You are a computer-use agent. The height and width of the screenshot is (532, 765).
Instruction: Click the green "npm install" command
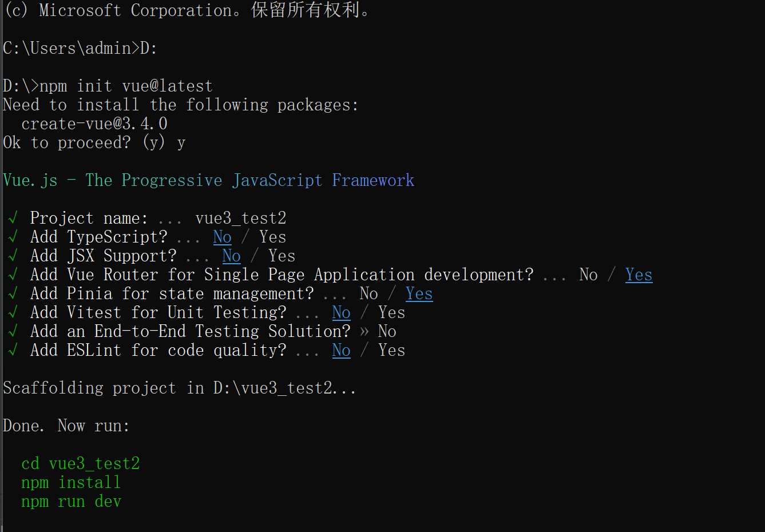[71, 483]
